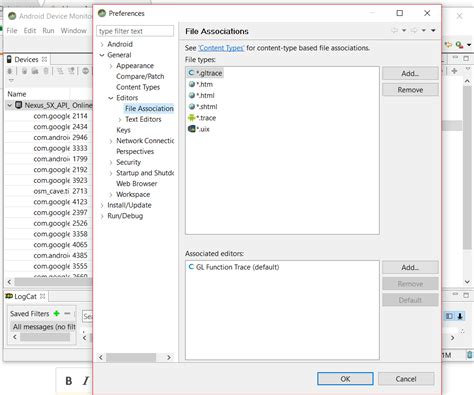Click Add button beside Associated editors list
The height and width of the screenshot is (395, 474).
410,267
